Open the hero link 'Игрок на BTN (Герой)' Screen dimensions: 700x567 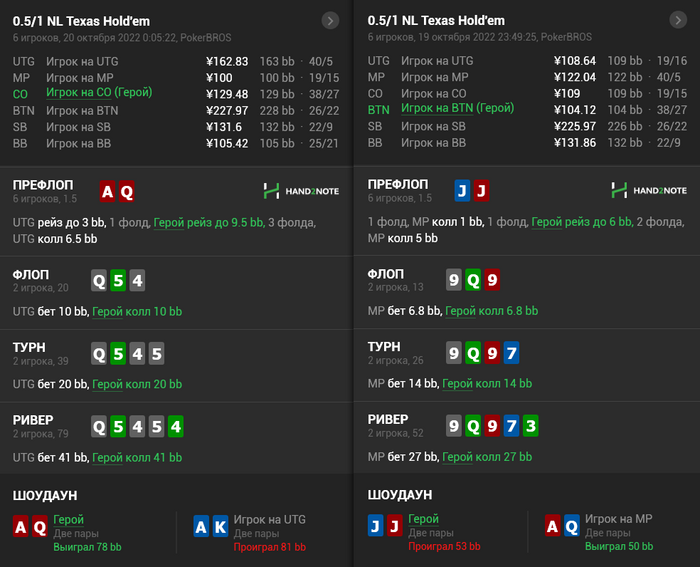click(x=458, y=108)
